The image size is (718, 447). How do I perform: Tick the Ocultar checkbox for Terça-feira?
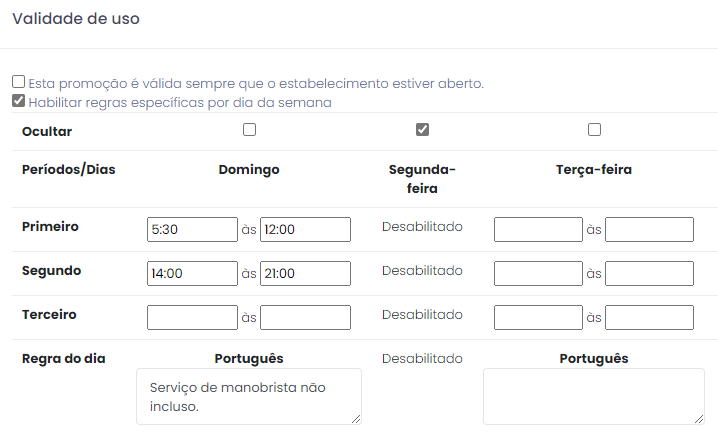click(594, 130)
